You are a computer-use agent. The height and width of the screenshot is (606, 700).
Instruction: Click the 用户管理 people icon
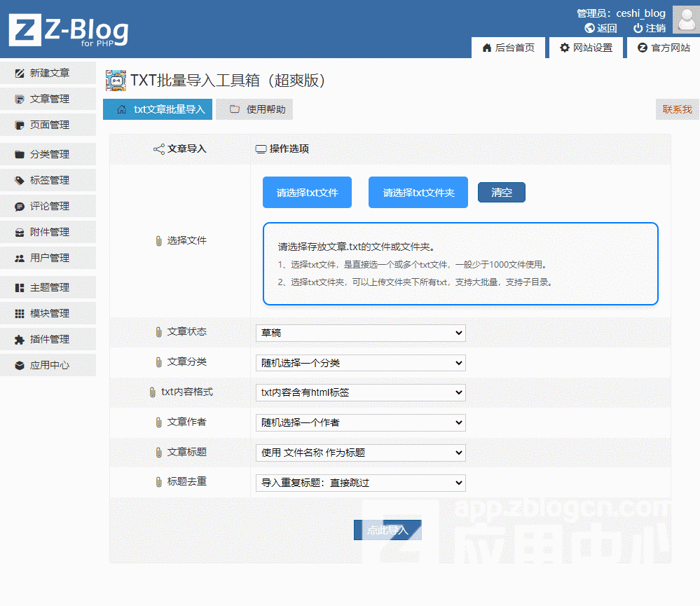pyautogui.click(x=20, y=258)
